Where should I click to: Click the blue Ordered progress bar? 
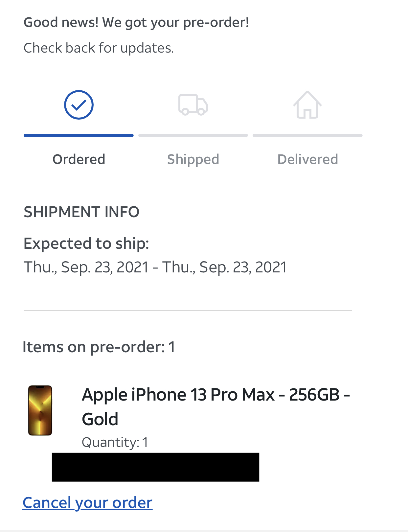click(x=79, y=135)
